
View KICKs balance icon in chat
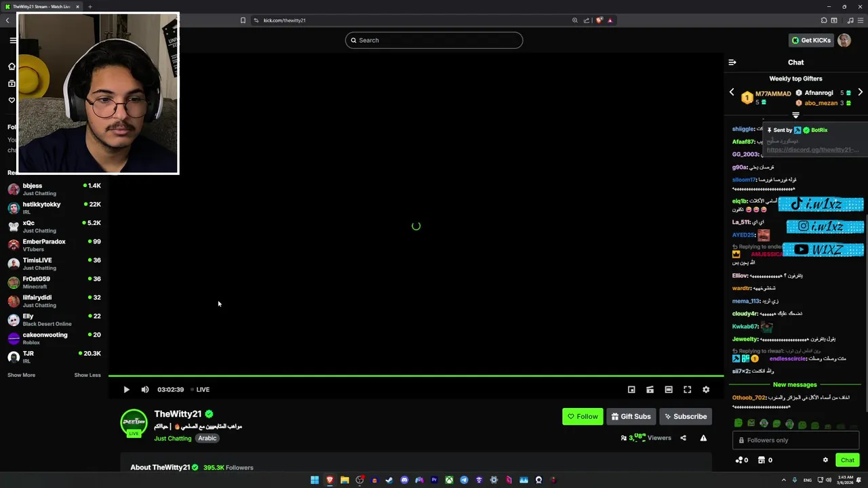click(739, 460)
